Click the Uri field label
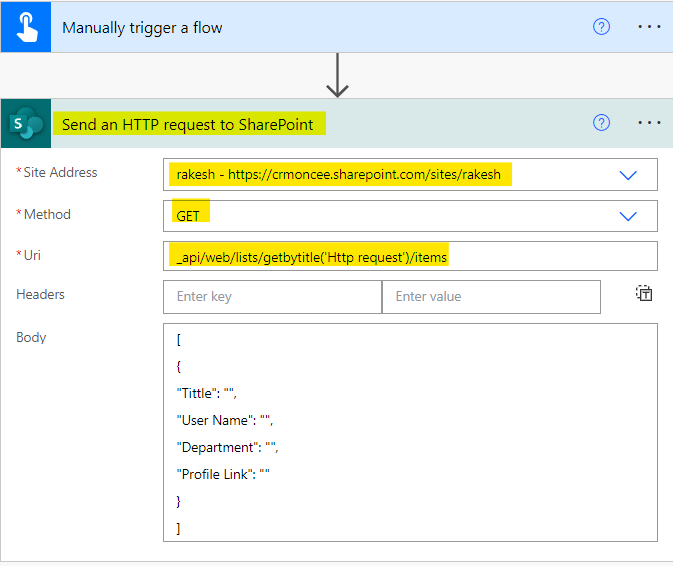 32,255
